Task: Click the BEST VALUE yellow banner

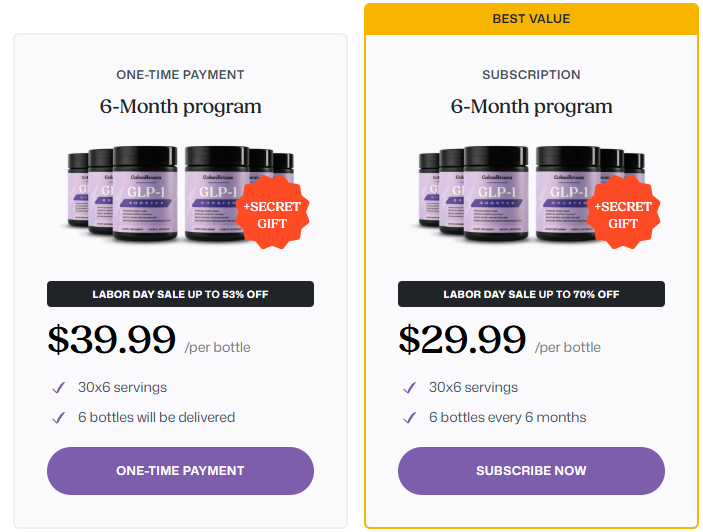Action: pos(531,19)
